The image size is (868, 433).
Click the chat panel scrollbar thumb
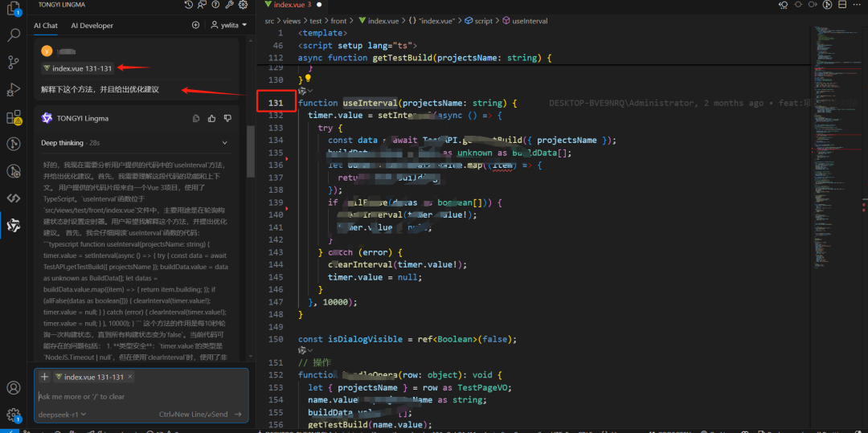click(x=250, y=152)
